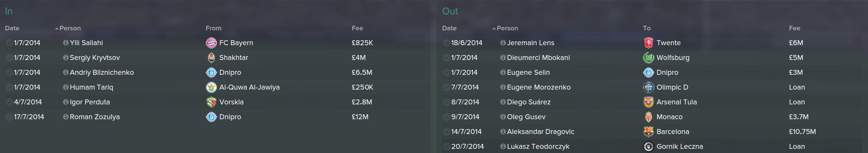Select the Roman Zozulya row tick circle

point(9,117)
